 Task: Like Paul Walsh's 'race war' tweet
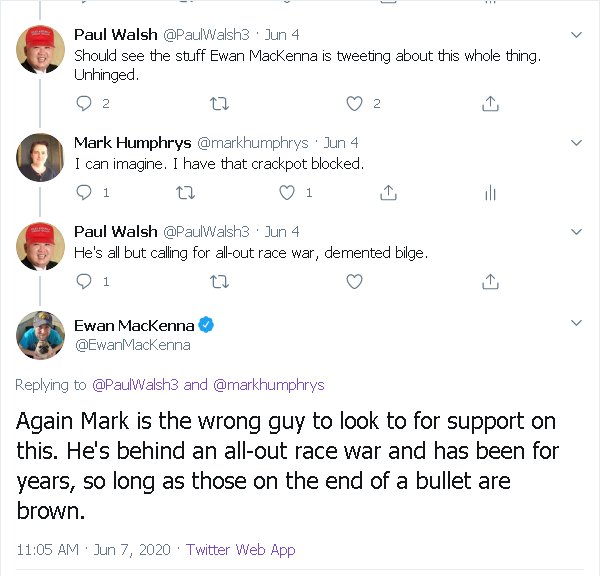click(354, 282)
